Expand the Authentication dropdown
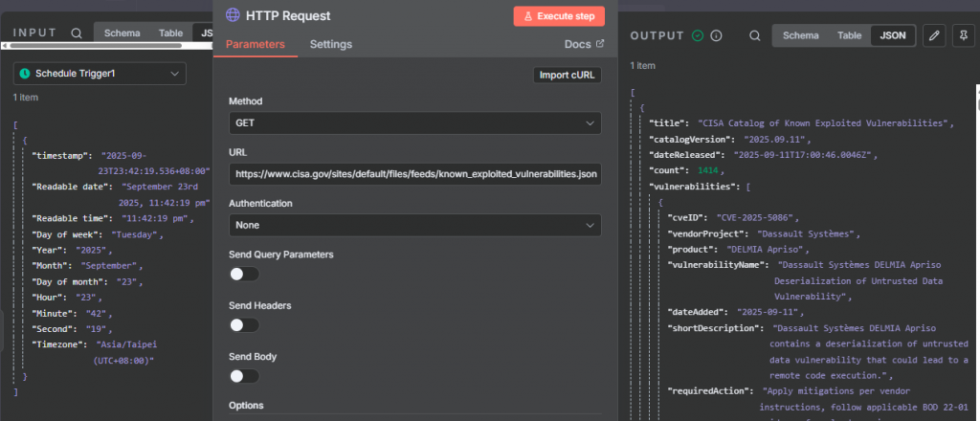This screenshot has height=421, width=980. (414, 225)
